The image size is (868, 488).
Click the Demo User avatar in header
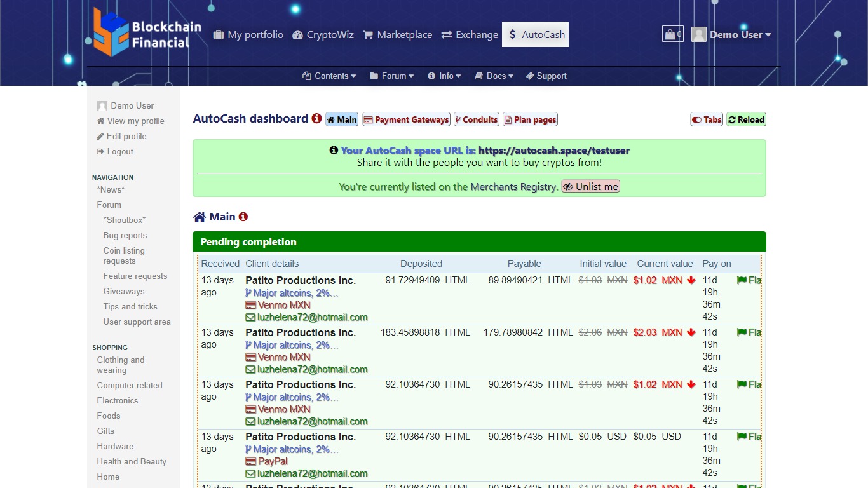[x=699, y=35]
